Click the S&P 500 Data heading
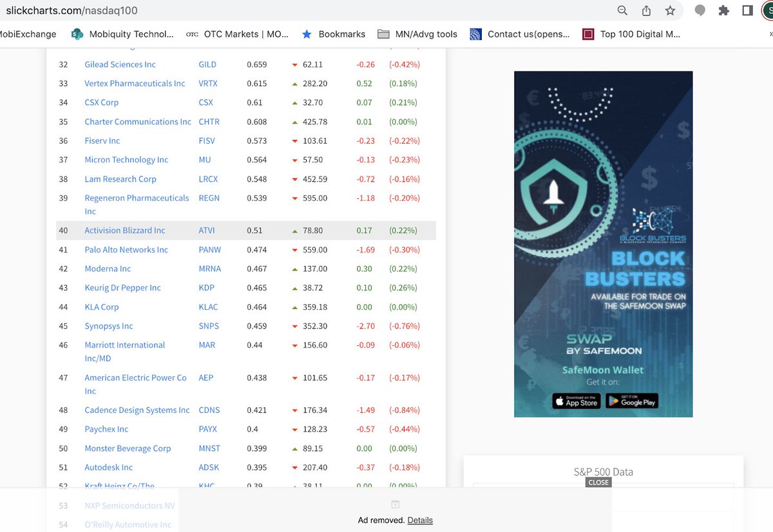The width and height of the screenshot is (773, 532). 603,472
